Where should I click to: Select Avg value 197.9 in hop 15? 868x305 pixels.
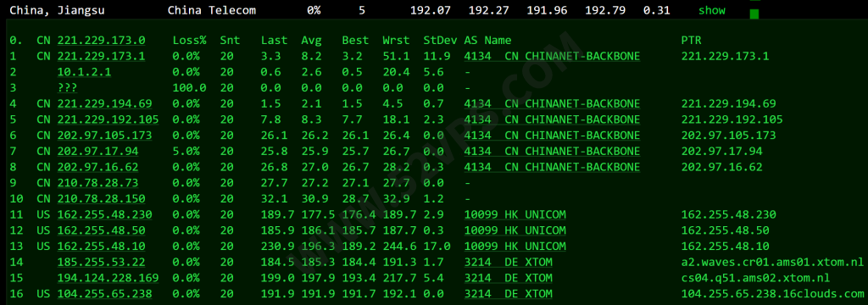pos(318,278)
